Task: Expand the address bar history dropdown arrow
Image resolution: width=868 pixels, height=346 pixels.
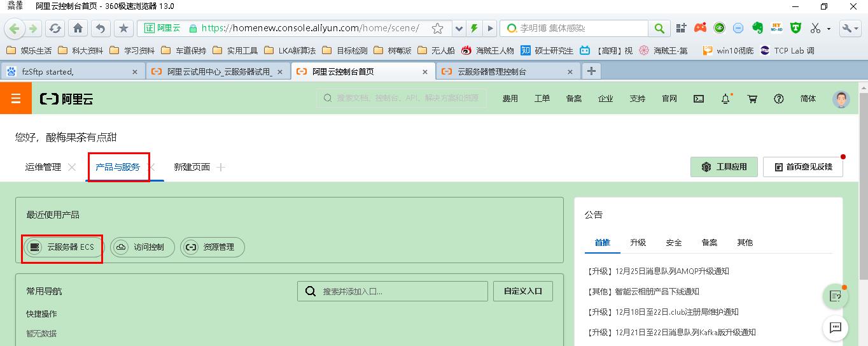Action: coord(459,29)
